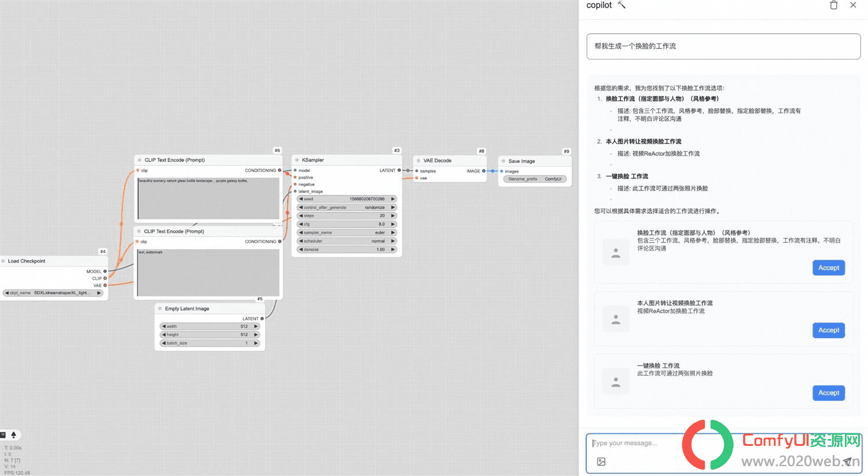The width and height of the screenshot is (868, 476).
Task: Click the Load Checkpoint MODEL output port
Action: (x=105, y=271)
